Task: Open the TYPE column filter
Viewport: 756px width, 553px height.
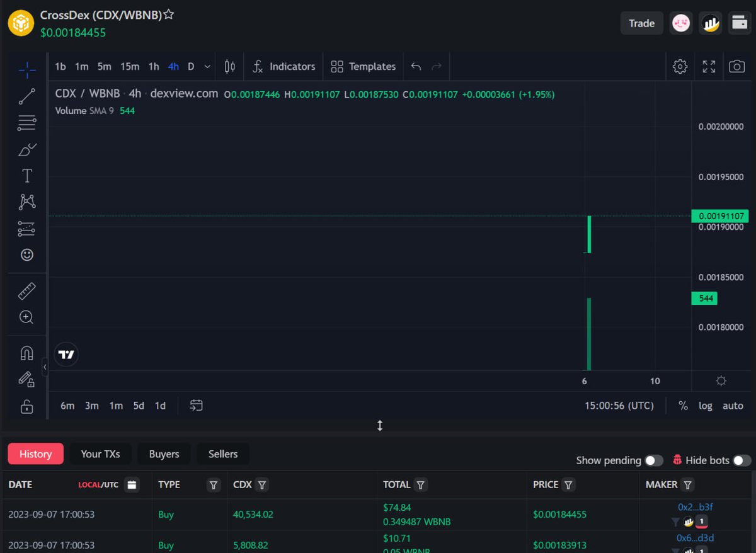Action: click(214, 484)
